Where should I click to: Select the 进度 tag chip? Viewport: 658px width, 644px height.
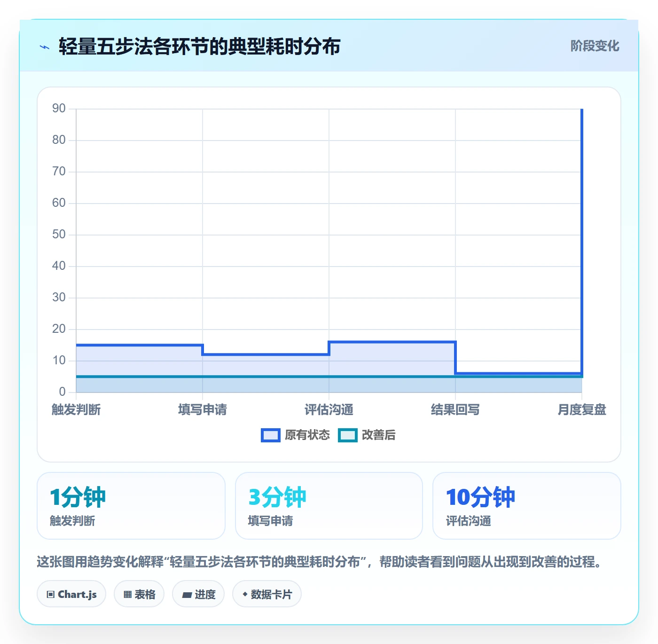tap(198, 594)
